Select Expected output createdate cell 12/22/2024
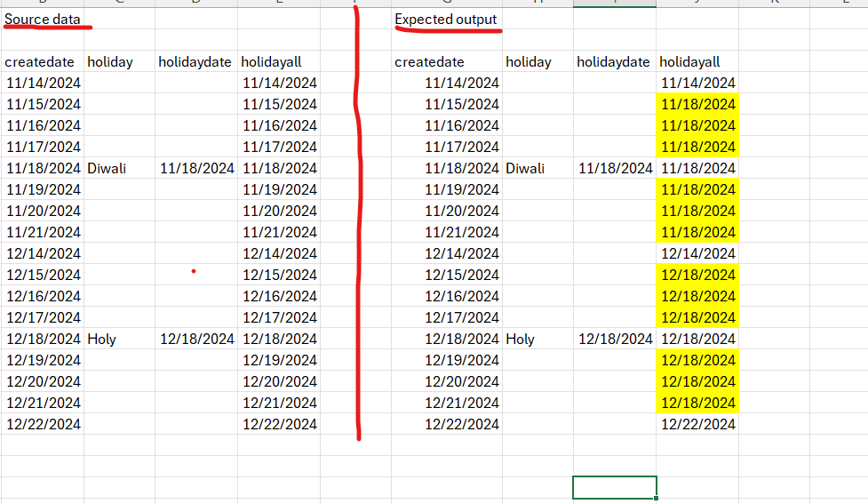This screenshot has width=868, height=504. point(447,424)
